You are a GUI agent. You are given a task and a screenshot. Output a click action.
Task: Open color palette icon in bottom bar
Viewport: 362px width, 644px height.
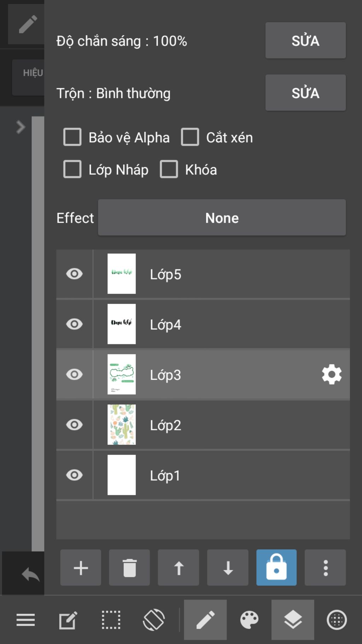[249, 620]
